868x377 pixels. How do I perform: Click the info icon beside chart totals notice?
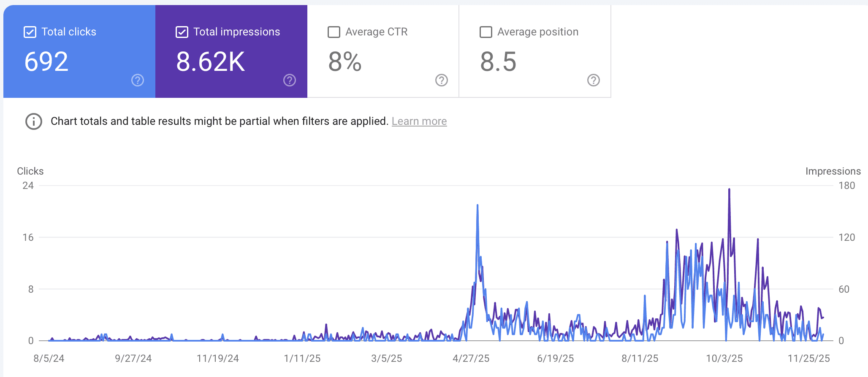click(x=34, y=121)
